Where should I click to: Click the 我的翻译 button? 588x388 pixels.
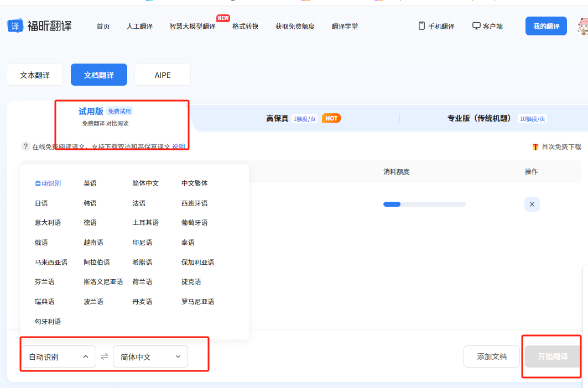point(546,26)
